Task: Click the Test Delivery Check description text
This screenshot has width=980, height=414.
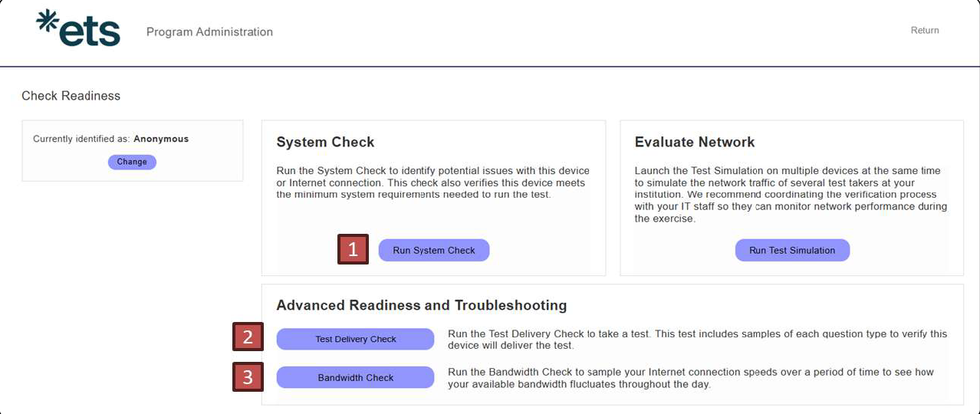Action: (x=697, y=340)
